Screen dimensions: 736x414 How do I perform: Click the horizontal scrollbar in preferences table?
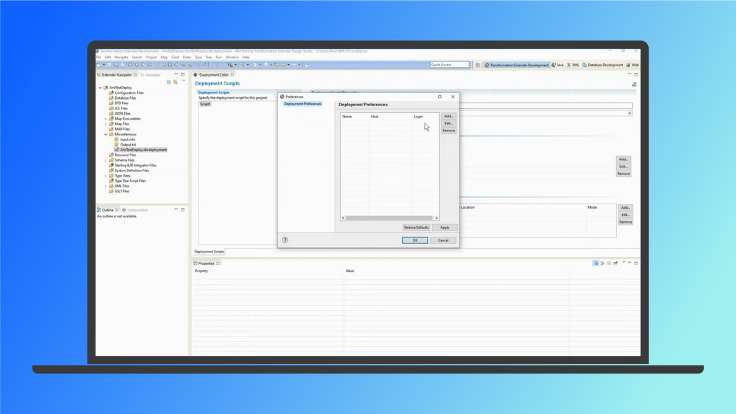click(x=389, y=218)
